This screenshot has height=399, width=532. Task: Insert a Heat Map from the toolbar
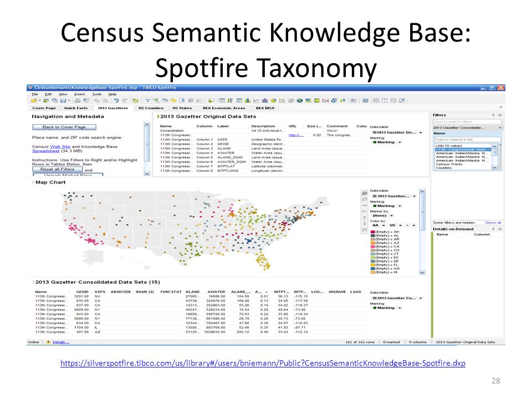(317, 100)
